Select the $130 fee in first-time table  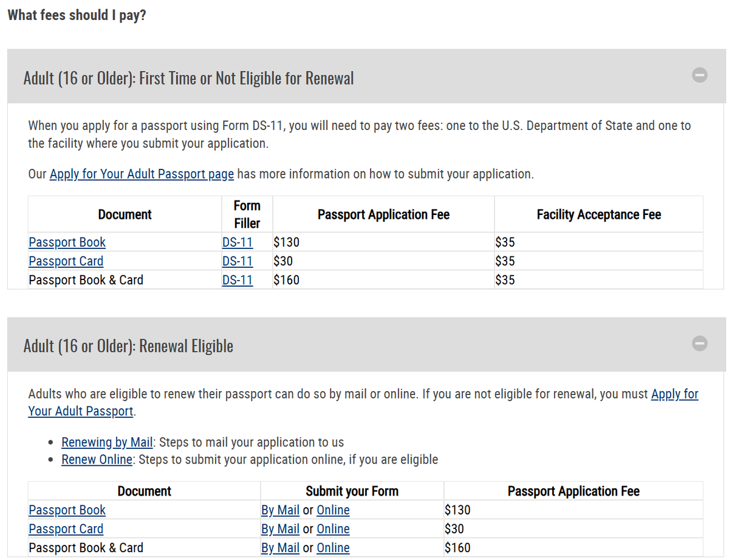[x=286, y=242]
